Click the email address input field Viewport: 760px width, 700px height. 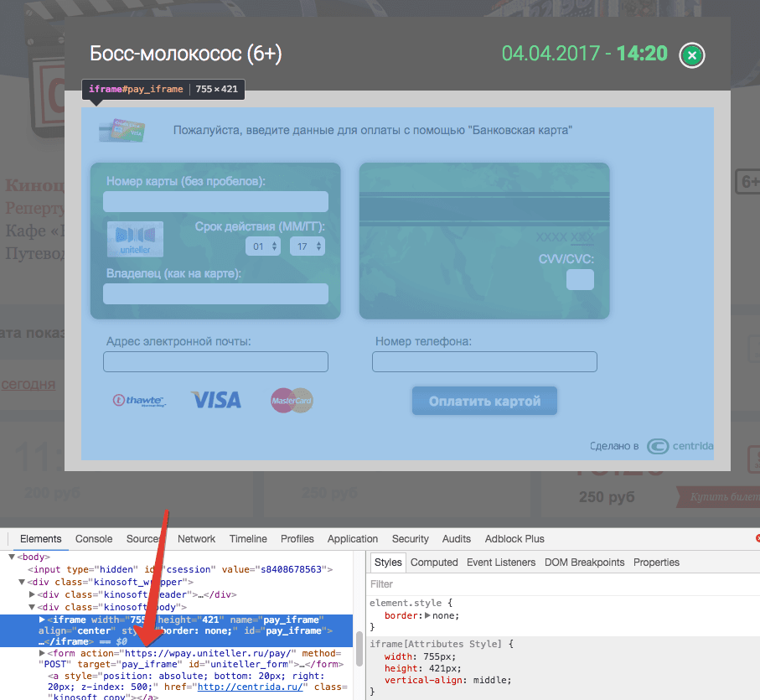(x=215, y=361)
